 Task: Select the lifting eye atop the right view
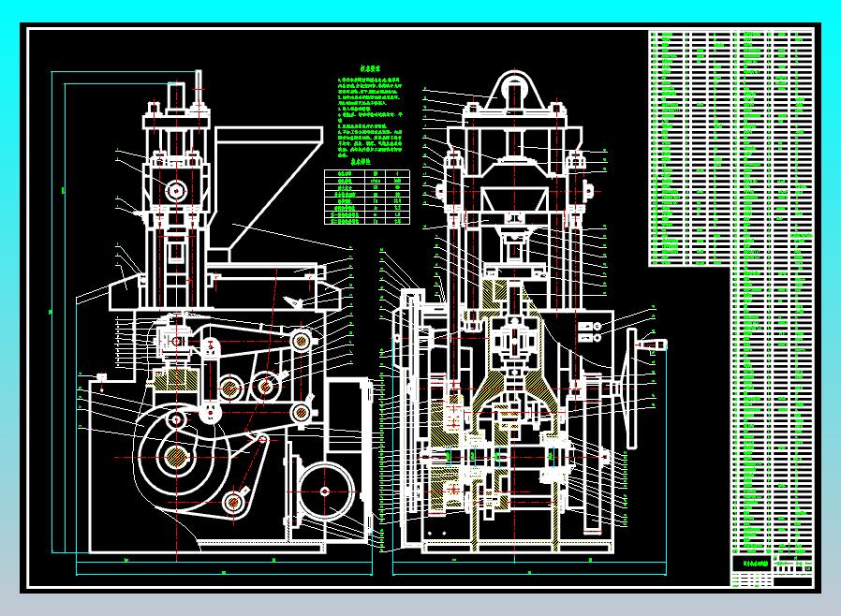click(x=517, y=92)
